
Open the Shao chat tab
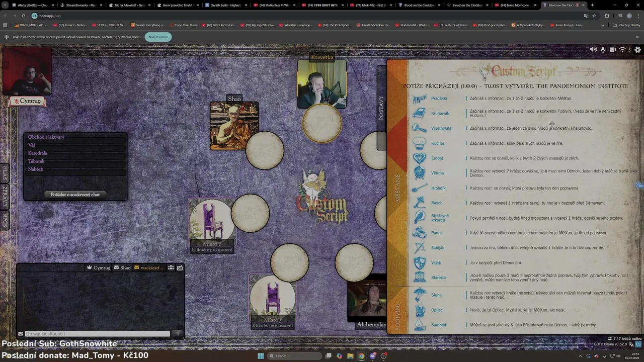(x=122, y=267)
